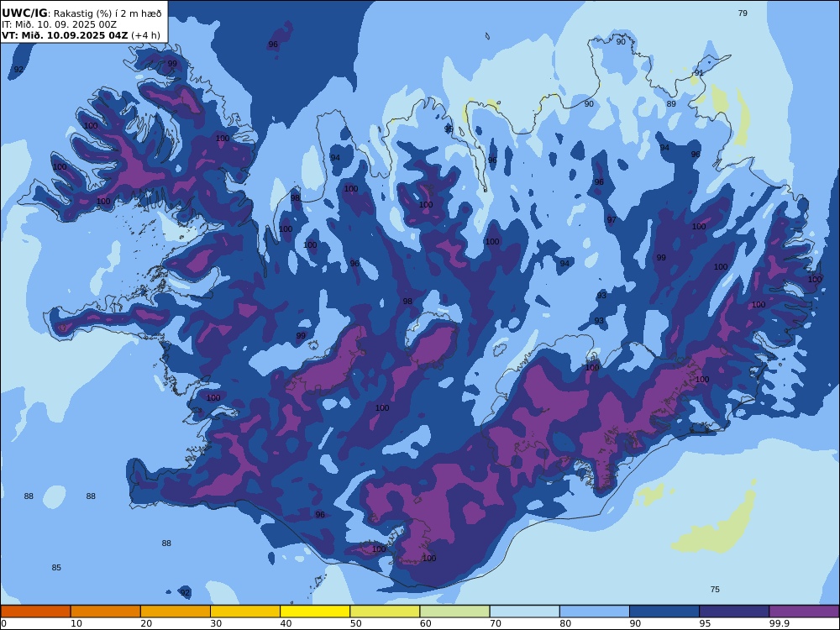Click the legend tick label '60'
This screenshot has width=840, height=630.
(426, 623)
